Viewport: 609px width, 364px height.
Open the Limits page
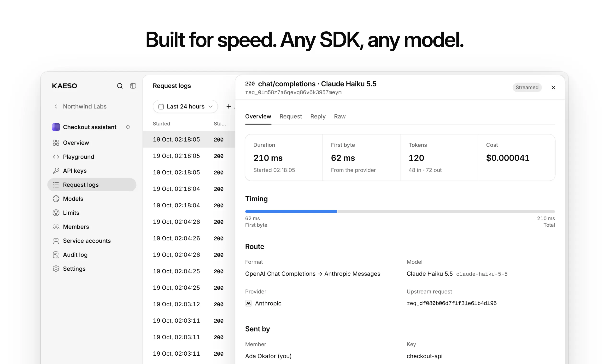(92, 213)
